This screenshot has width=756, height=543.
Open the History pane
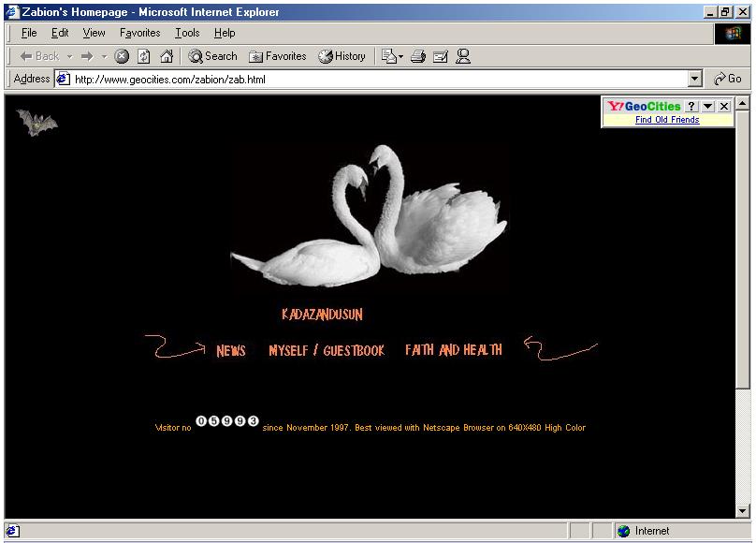[x=342, y=56]
